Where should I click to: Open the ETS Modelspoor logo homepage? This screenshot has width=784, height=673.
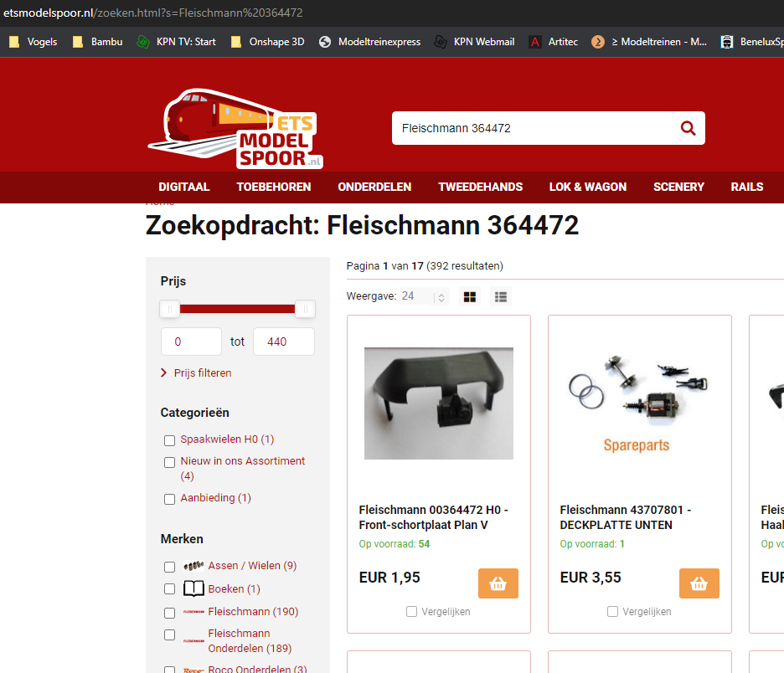(x=235, y=129)
